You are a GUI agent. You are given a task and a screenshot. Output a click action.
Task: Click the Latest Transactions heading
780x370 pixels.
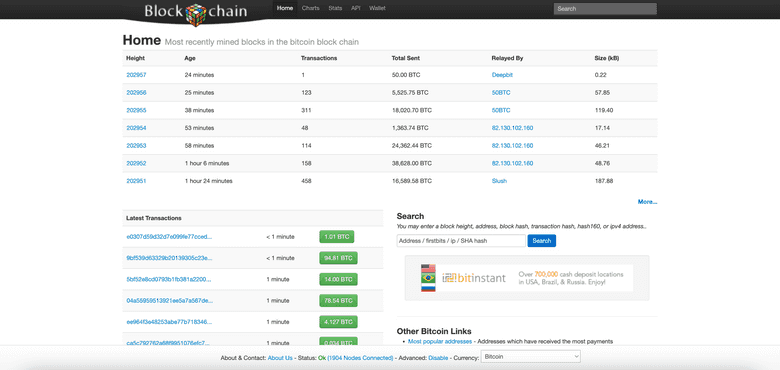[x=154, y=218]
